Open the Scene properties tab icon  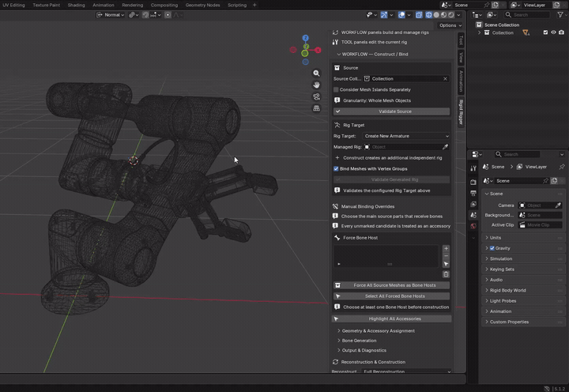[x=473, y=215]
